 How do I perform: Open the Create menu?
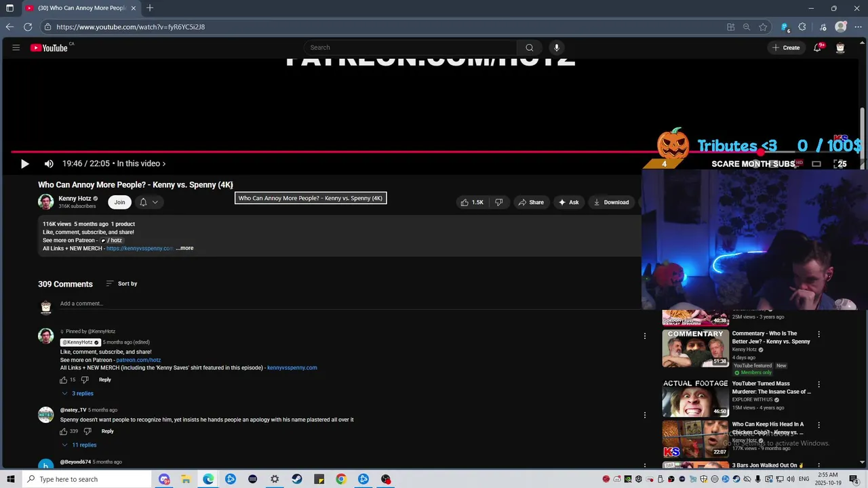(786, 47)
